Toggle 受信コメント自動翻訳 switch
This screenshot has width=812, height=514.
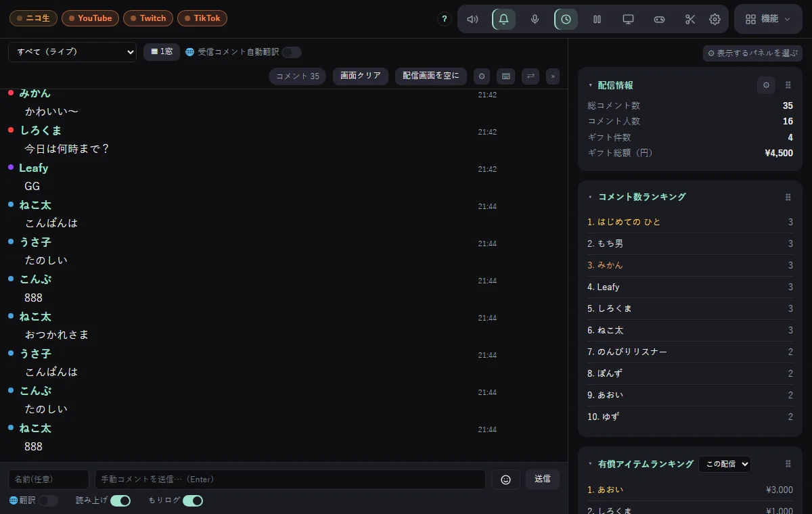click(x=292, y=52)
